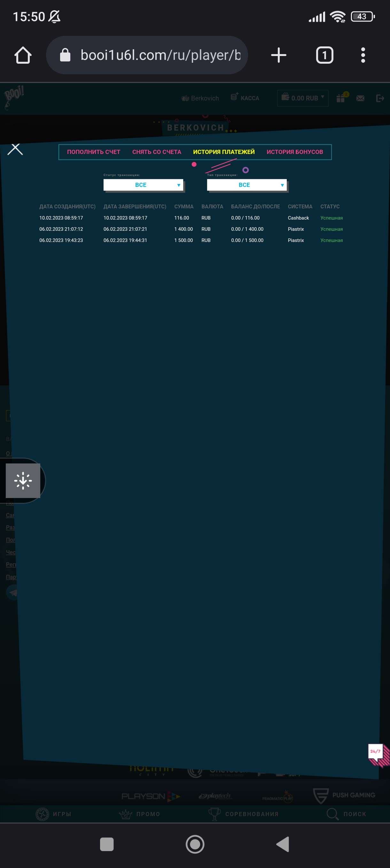The height and width of the screenshot is (868, 390).
Task: Click the ДАТА ЗАВЕРШЕНИЯ(UTC) column header
Action: pos(135,206)
